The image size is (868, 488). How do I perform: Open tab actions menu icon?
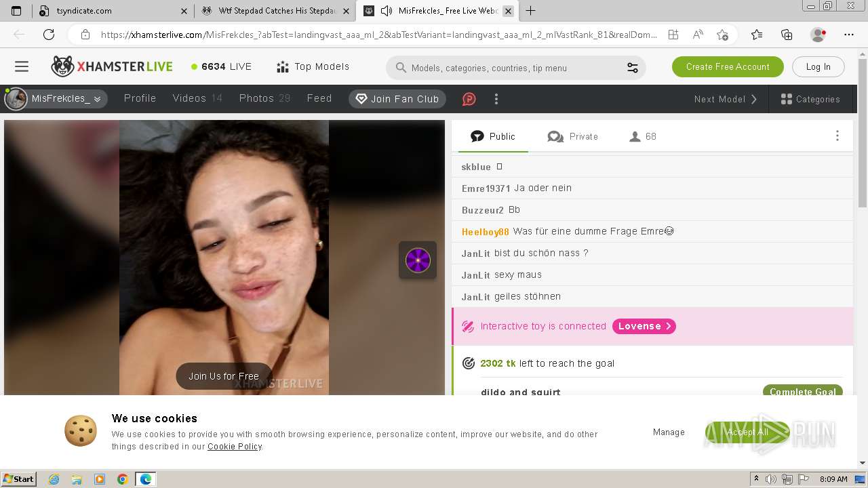coord(16,11)
